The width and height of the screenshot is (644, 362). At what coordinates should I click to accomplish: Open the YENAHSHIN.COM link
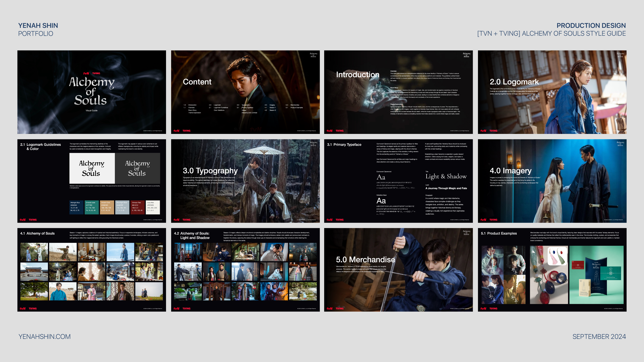point(44,337)
